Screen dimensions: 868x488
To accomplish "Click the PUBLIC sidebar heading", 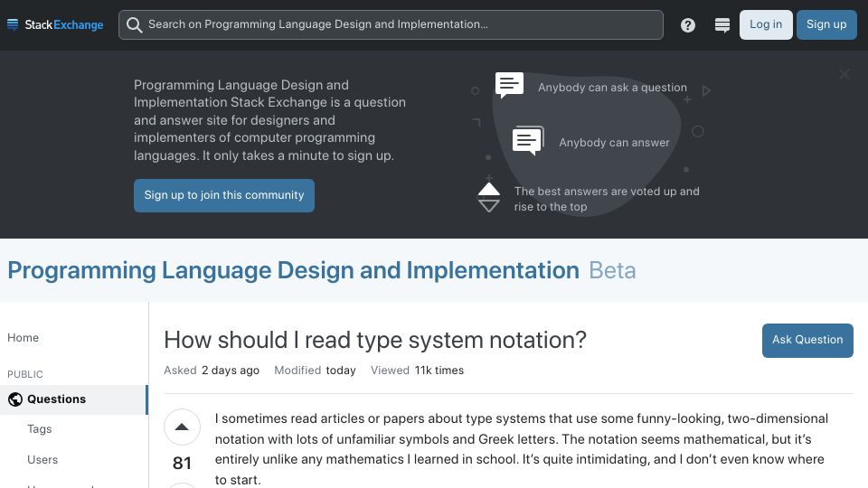I will (25, 374).
